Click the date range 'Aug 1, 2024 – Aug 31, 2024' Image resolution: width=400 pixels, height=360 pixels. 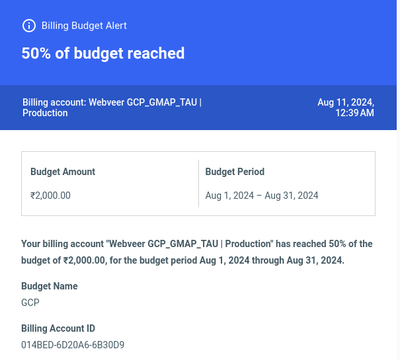point(262,195)
